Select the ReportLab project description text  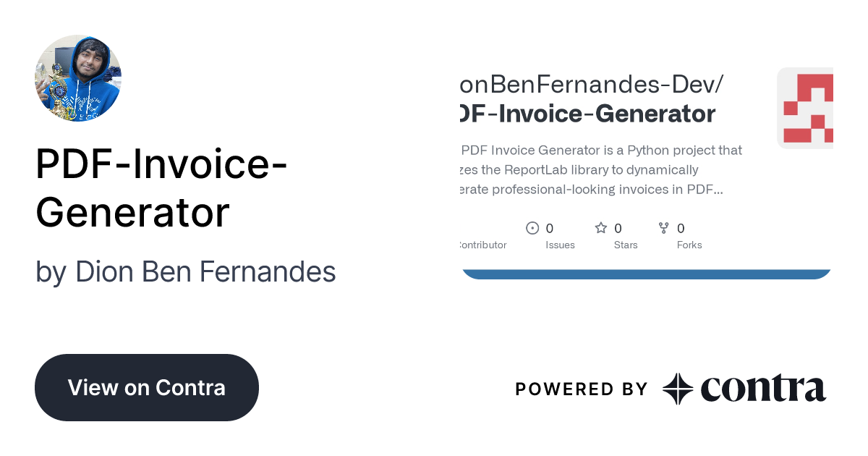[x=601, y=170]
